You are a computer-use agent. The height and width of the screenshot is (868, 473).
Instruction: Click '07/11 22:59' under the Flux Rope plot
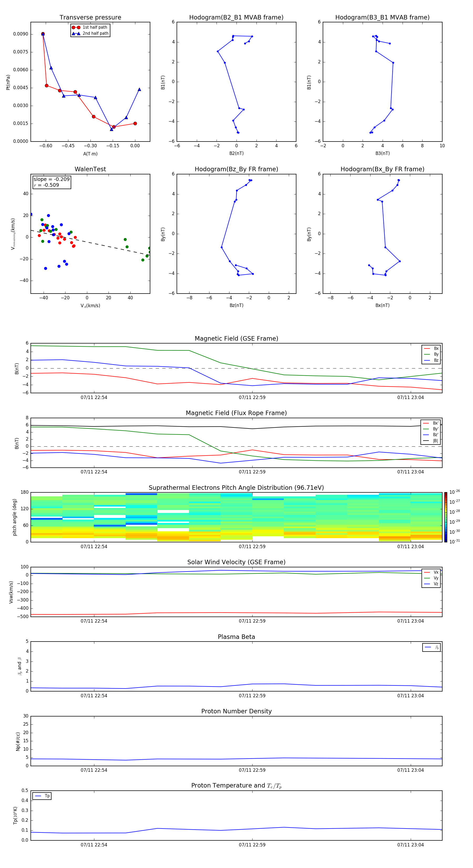252,472
